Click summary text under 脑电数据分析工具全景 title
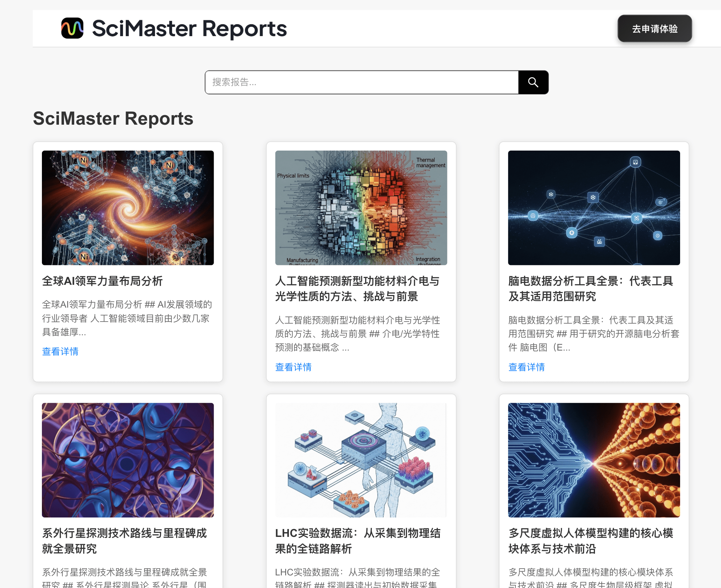This screenshot has height=588, width=721. click(x=594, y=334)
